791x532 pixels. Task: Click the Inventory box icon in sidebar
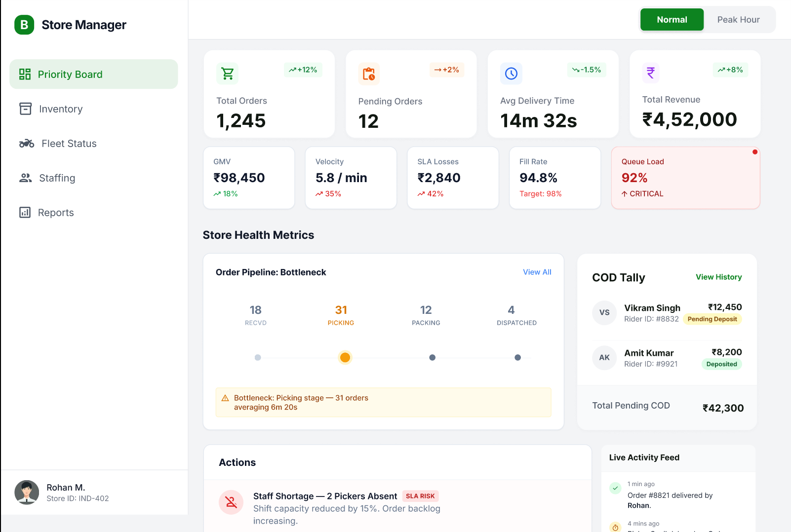click(x=25, y=109)
